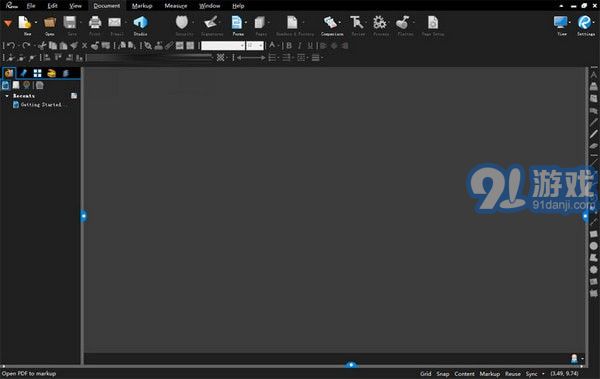The width and height of the screenshot is (600, 379).
Task: Click the New document icon
Action: click(x=25, y=23)
